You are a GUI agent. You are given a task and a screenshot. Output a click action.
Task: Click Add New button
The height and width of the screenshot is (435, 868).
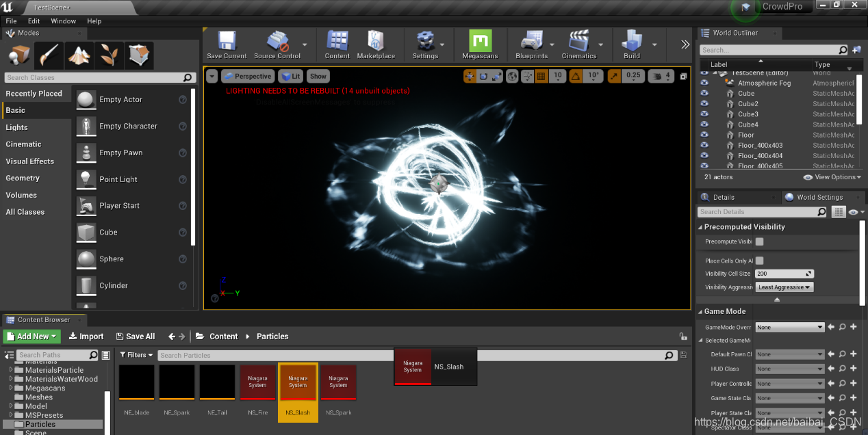(32, 337)
